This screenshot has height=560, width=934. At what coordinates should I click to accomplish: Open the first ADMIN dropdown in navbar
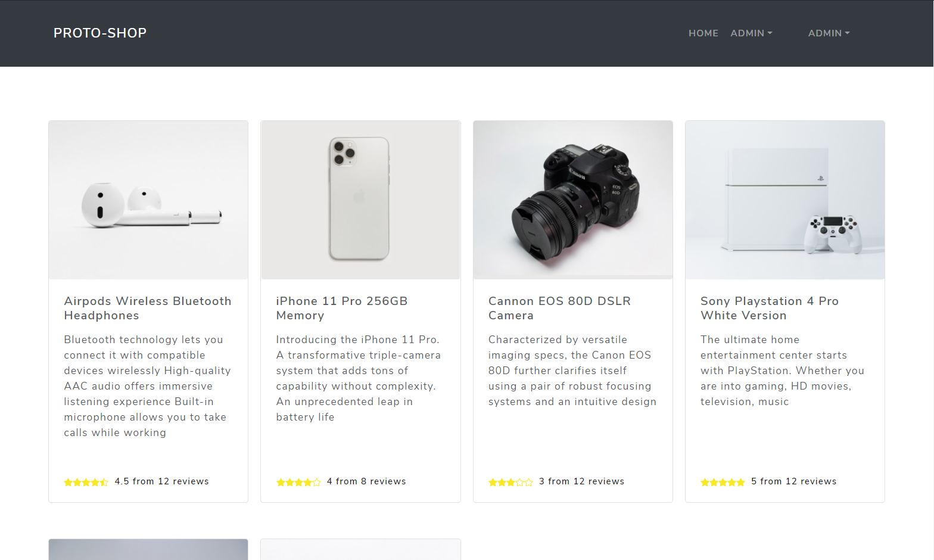pos(751,33)
